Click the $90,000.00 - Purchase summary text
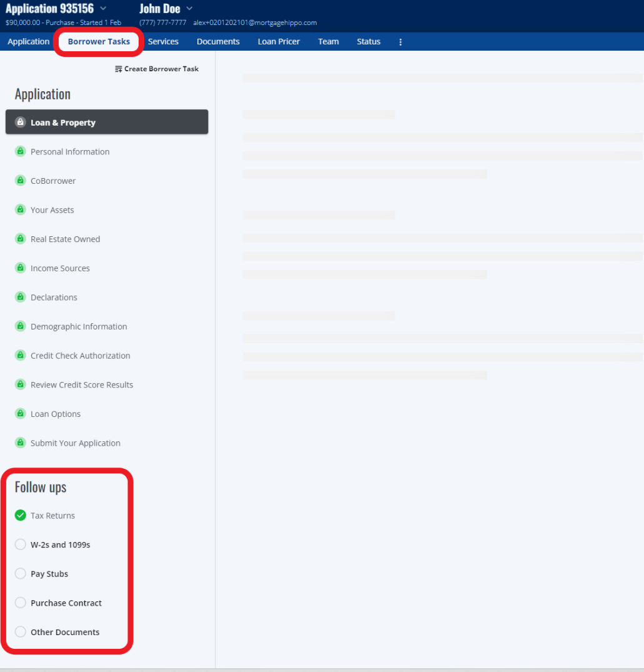Viewport: 644px width, 672px height. pyautogui.click(x=63, y=23)
